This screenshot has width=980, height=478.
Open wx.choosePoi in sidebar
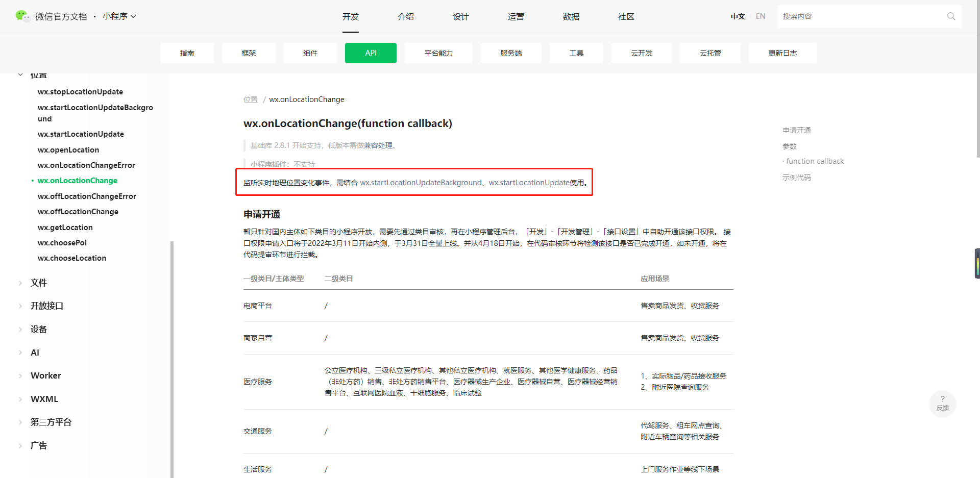coord(62,243)
